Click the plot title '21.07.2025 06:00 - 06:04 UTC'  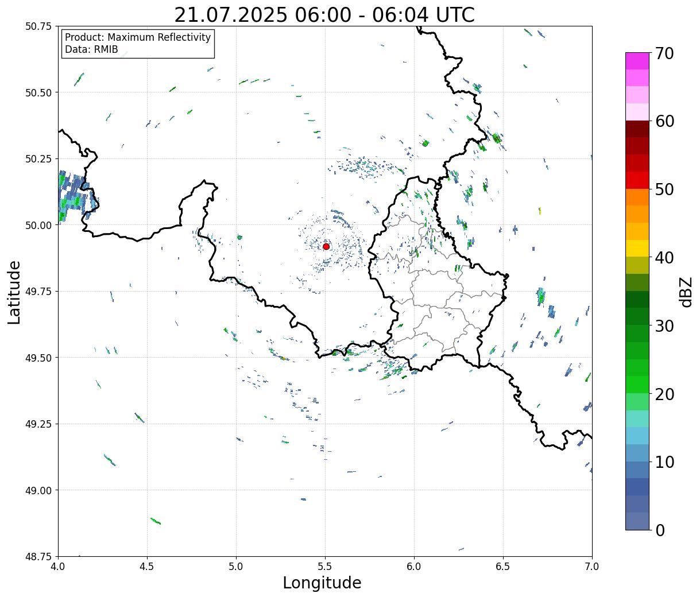pyautogui.click(x=324, y=14)
